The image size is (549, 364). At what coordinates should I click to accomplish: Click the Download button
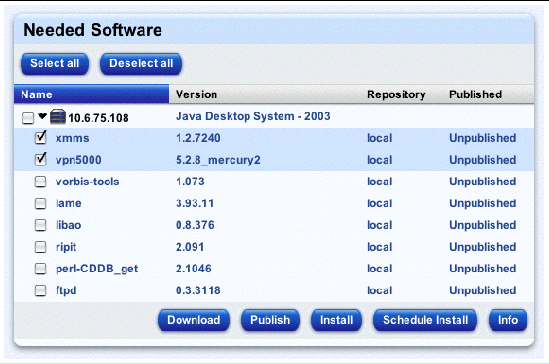click(194, 320)
